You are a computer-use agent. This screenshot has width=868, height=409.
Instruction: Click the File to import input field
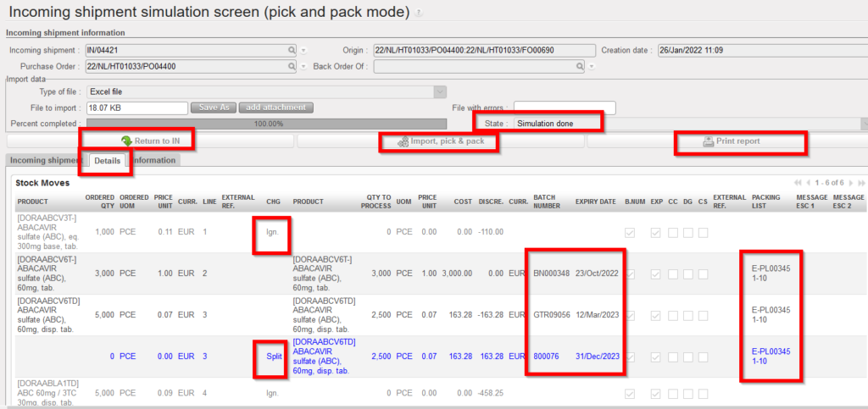pyautogui.click(x=136, y=108)
